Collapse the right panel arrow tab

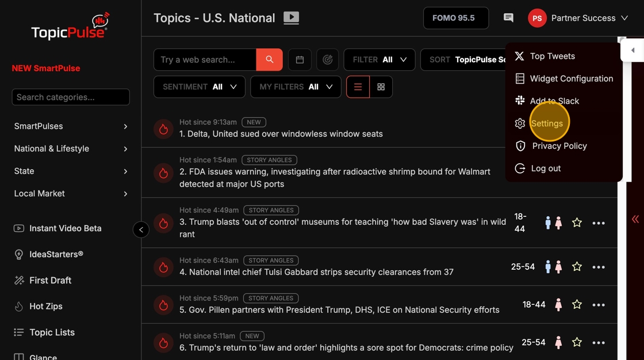[632, 50]
